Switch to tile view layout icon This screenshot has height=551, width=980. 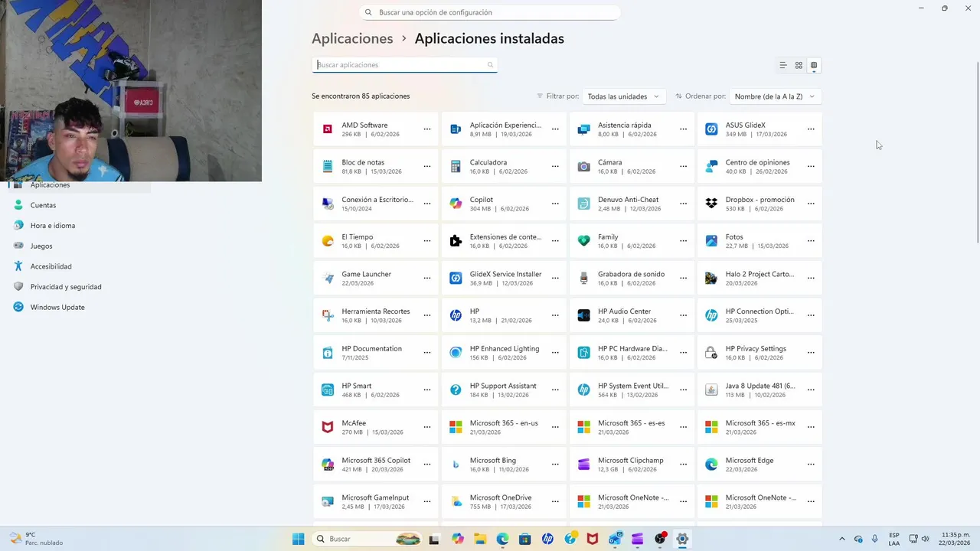pyautogui.click(x=814, y=65)
